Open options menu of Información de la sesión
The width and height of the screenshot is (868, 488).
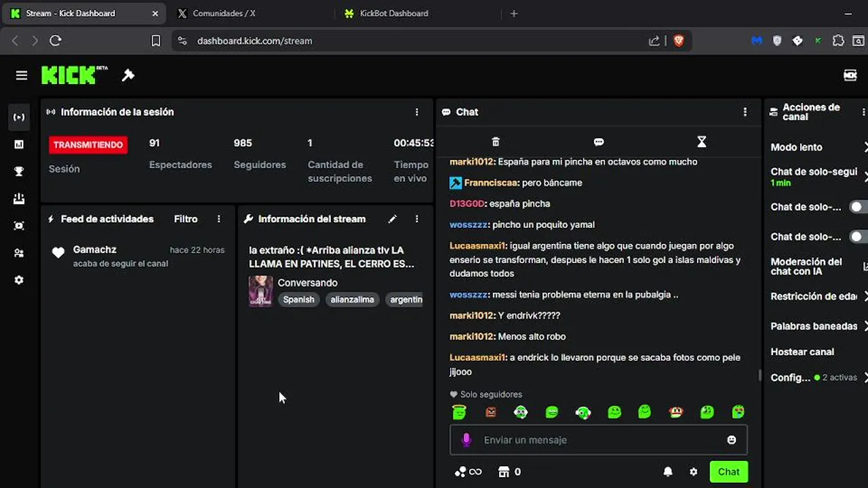(417, 112)
